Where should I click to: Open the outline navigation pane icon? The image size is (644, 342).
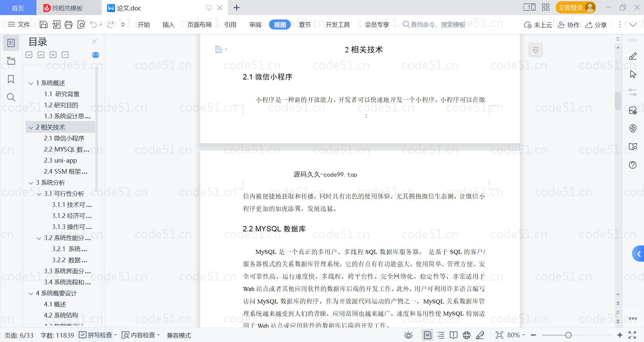[11, 43]
